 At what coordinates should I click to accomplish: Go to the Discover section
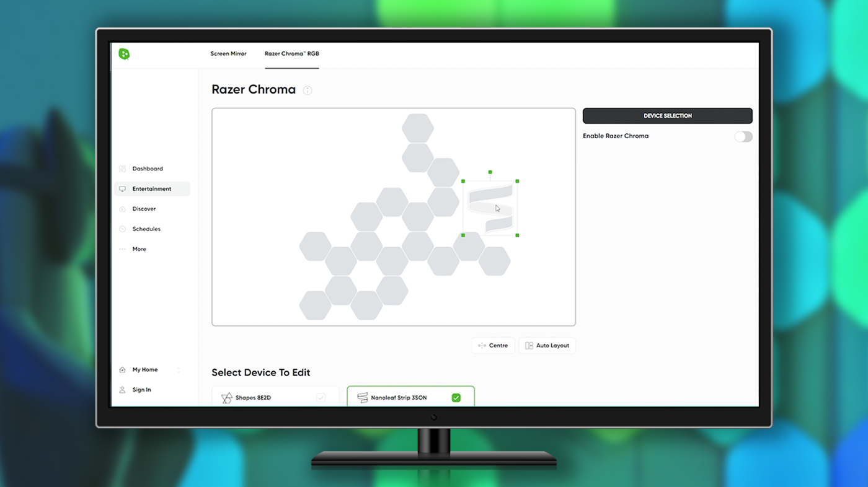pos(144,209)
